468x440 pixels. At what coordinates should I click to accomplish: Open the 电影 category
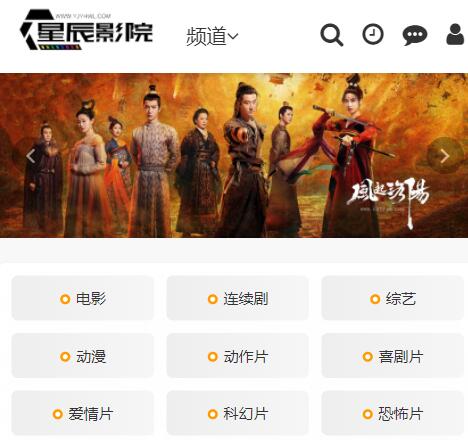pos(83,298)
